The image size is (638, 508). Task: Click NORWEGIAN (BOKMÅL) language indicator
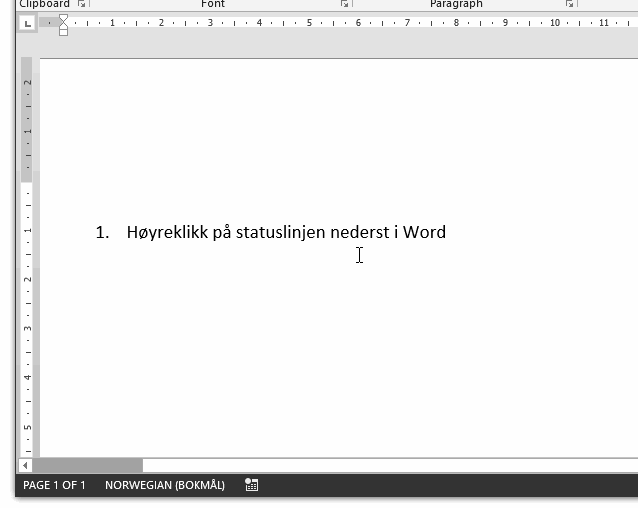point(165,485)
